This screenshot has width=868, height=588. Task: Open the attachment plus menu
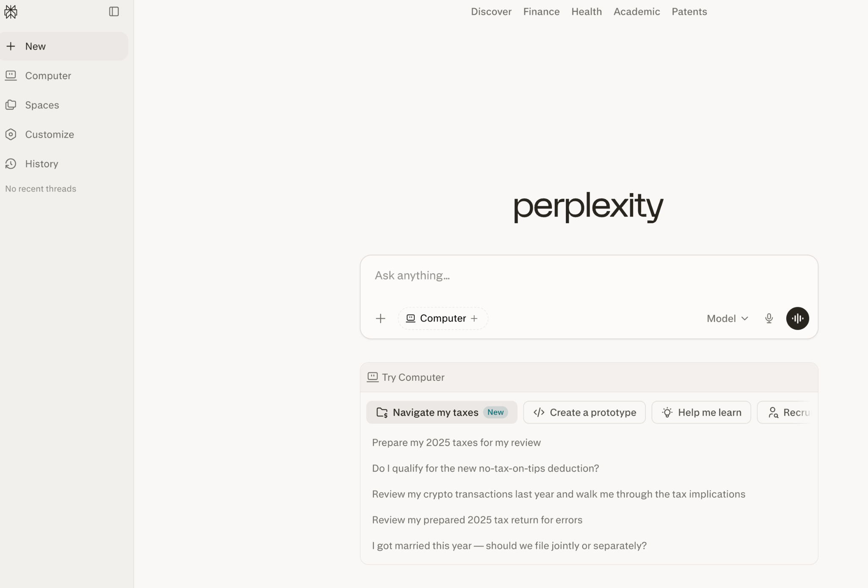(380, 318)
